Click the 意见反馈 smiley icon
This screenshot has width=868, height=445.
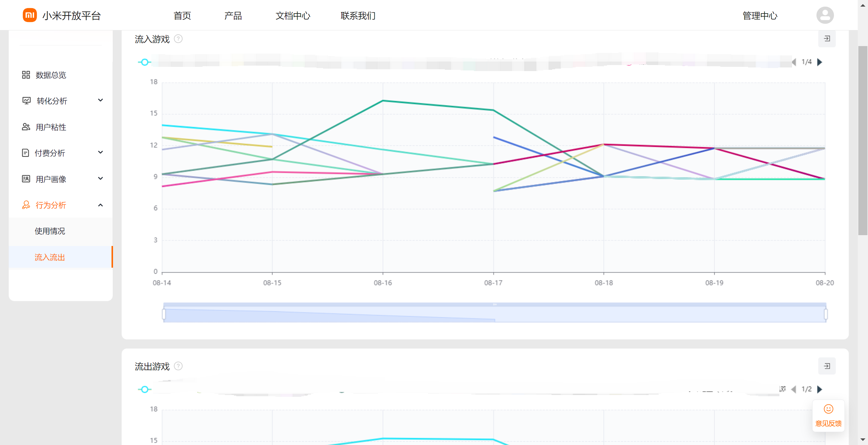point(828,409)
